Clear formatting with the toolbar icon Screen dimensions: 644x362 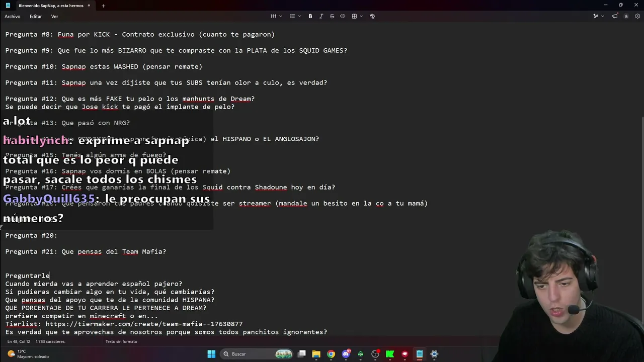pos(372,16)
